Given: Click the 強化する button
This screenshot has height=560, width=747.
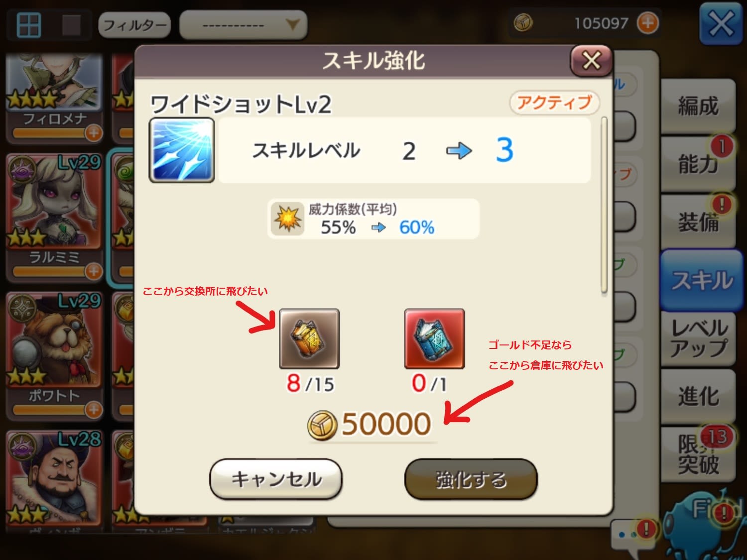Looking at the screenshot, I should pyautogui.click(x=471, y=479).
